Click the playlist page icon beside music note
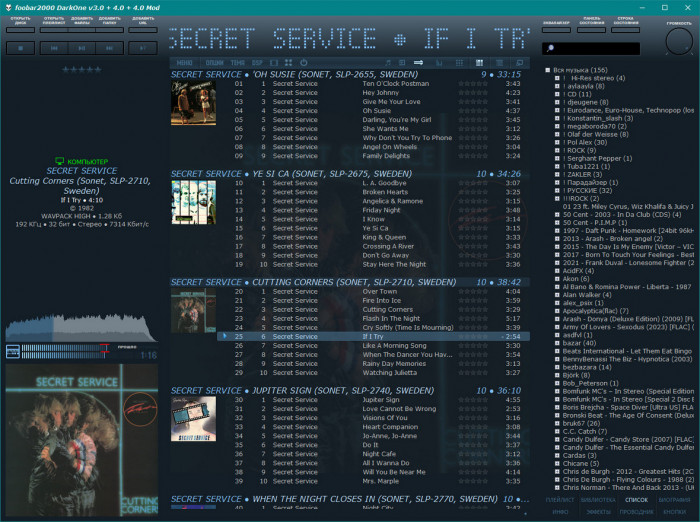This screenshot has width=700, height=522. [x=402, y=63]
